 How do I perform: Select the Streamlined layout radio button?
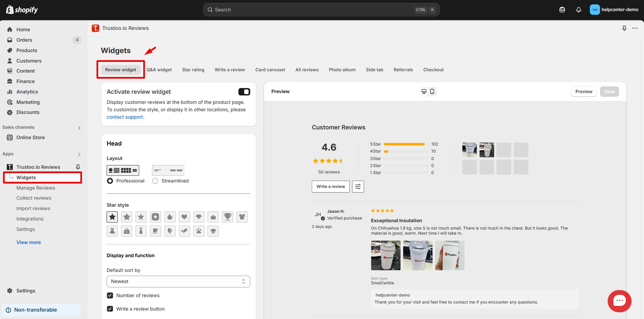click(x=155, y=181)
